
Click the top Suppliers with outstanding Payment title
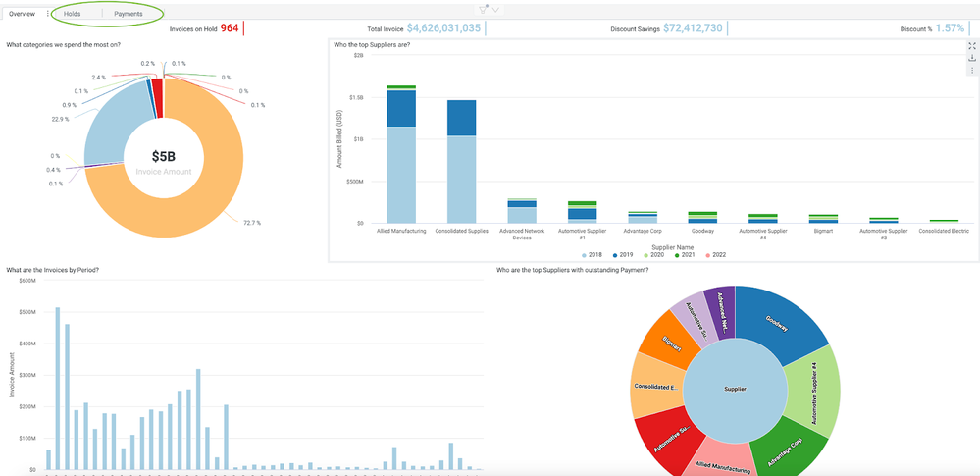click(572, 270)
